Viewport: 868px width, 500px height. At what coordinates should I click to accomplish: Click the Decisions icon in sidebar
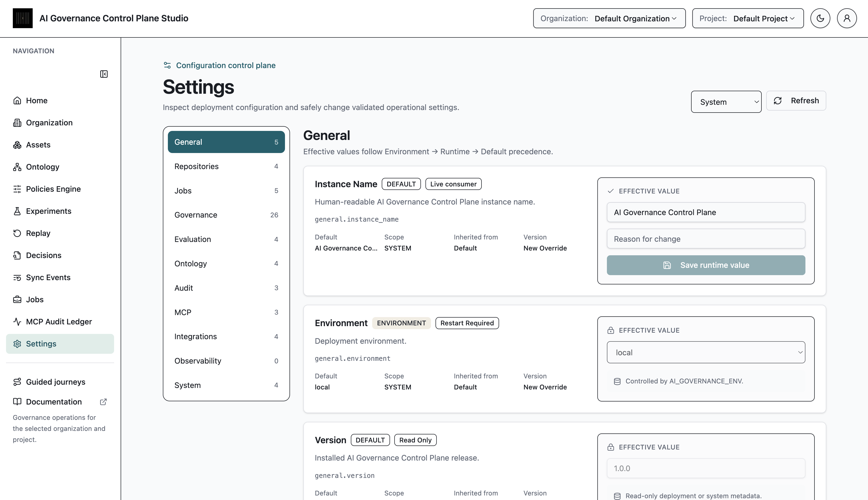coord(17,255)
